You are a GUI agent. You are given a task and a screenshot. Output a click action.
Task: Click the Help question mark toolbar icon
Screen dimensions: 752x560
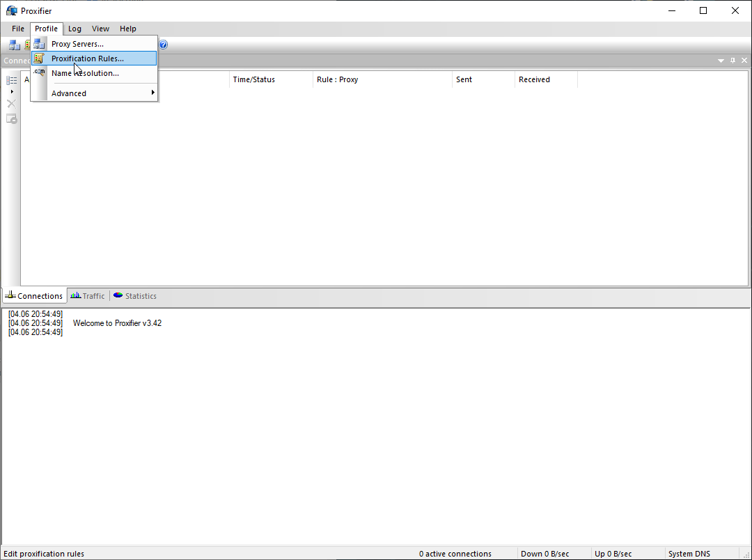point(163,45)
